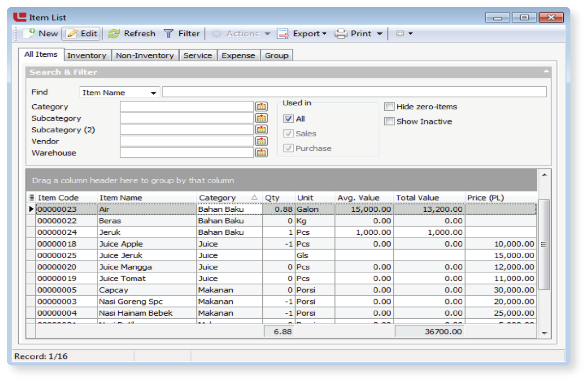This screenshot has width=588, height=383.
Task: Click the Print printer icon
Action: click(x=341, y=34)
